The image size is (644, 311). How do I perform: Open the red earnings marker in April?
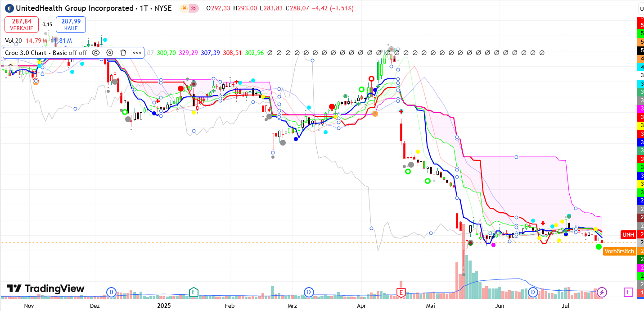pos(401,293)
